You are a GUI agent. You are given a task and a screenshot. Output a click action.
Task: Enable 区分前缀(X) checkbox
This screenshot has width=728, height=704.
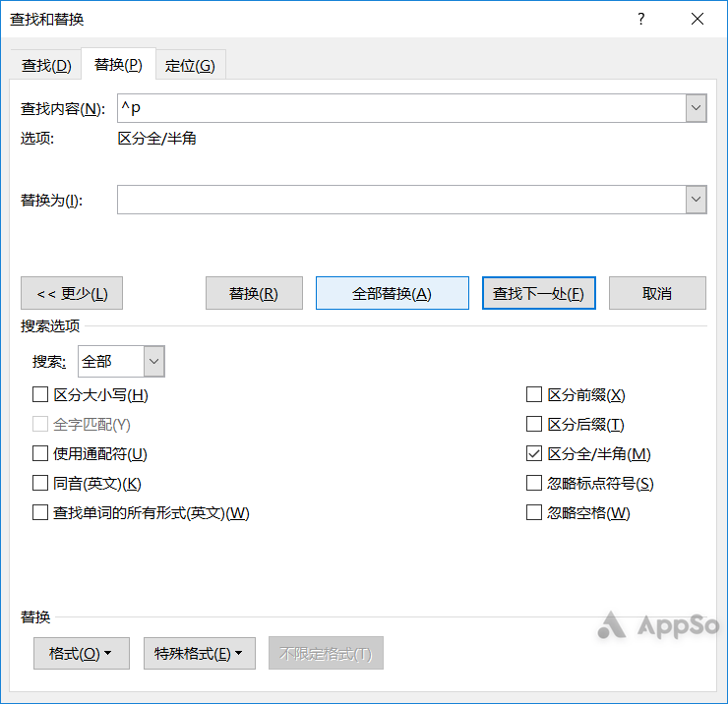pyautogui.click(x=534, y=395)
